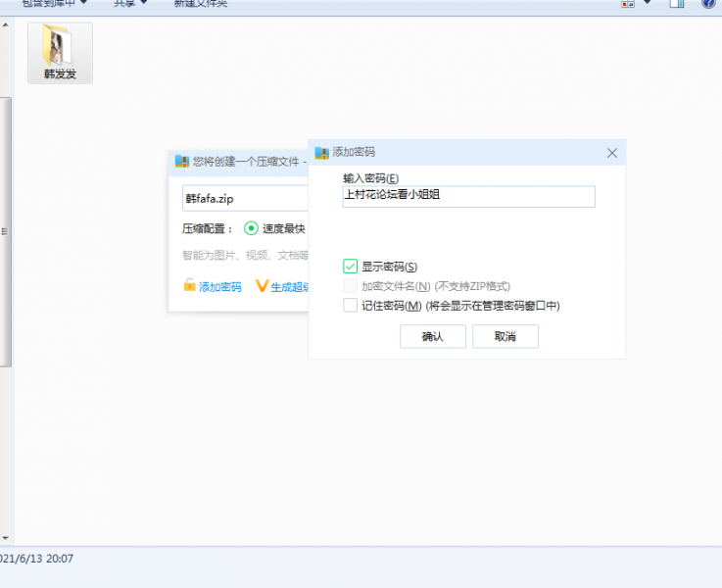
Task: Click the compression dialog title bar icon
Action: (181, 161)
